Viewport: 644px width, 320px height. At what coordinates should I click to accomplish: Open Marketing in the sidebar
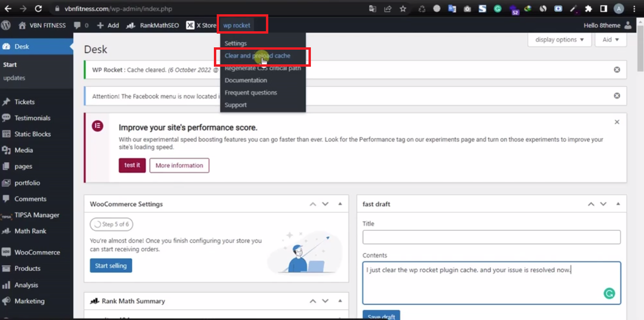point(37,301)
